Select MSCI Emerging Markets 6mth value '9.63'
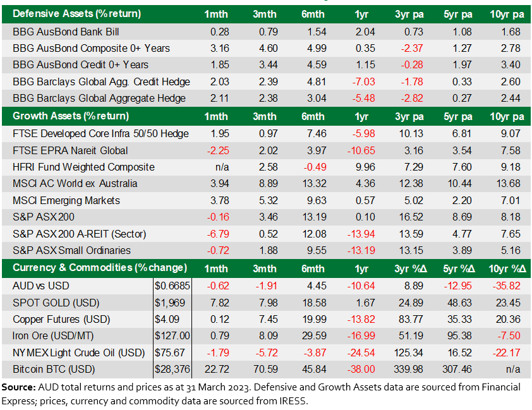 [x=317, y=200]
